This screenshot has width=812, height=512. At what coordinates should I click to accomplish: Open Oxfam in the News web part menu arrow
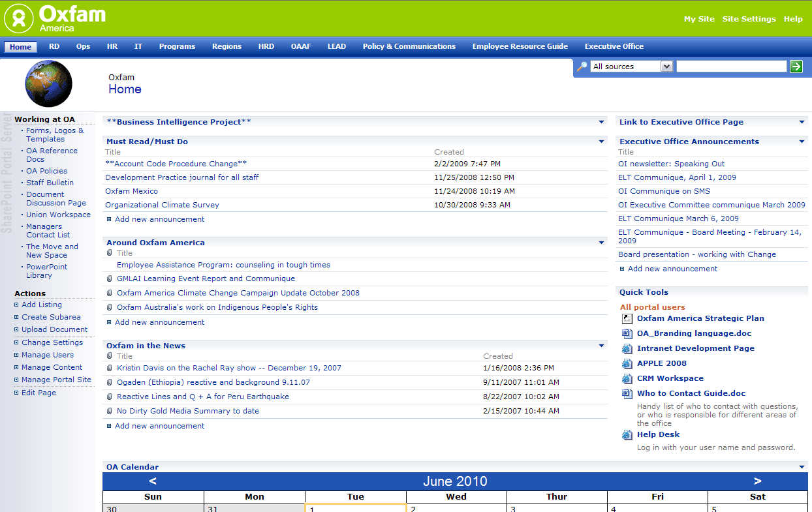[x=602, y=346]
